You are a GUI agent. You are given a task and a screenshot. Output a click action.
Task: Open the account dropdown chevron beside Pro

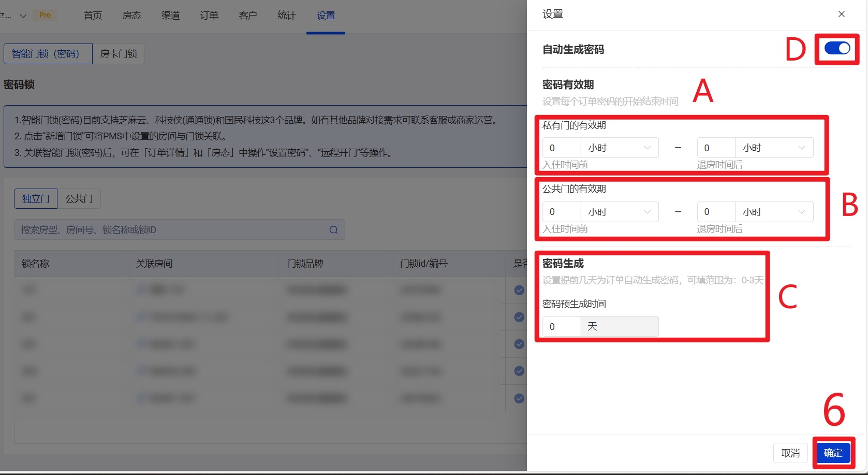(23, 16)
